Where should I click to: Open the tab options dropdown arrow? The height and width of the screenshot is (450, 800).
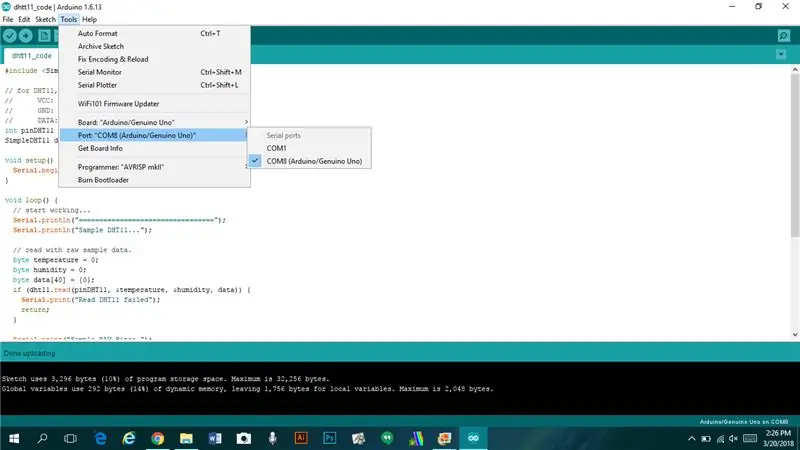(x=781, y=54)
